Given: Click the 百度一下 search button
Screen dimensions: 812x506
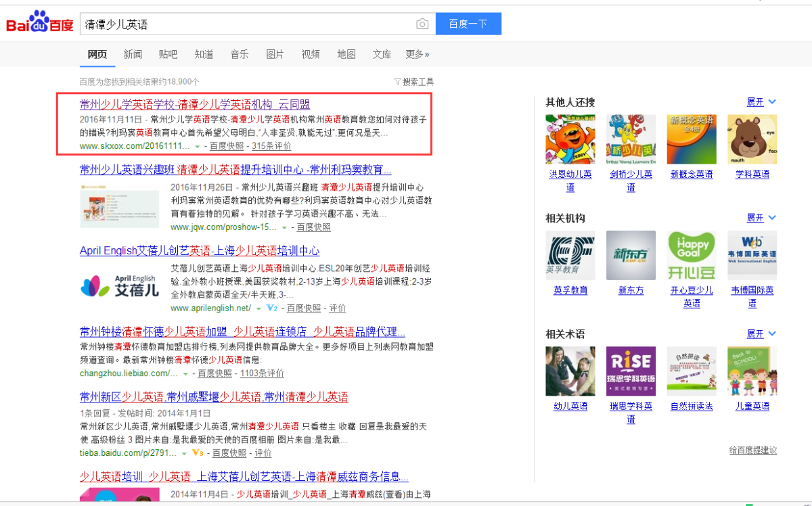Looking at the screenshot, I should [468, 23].
